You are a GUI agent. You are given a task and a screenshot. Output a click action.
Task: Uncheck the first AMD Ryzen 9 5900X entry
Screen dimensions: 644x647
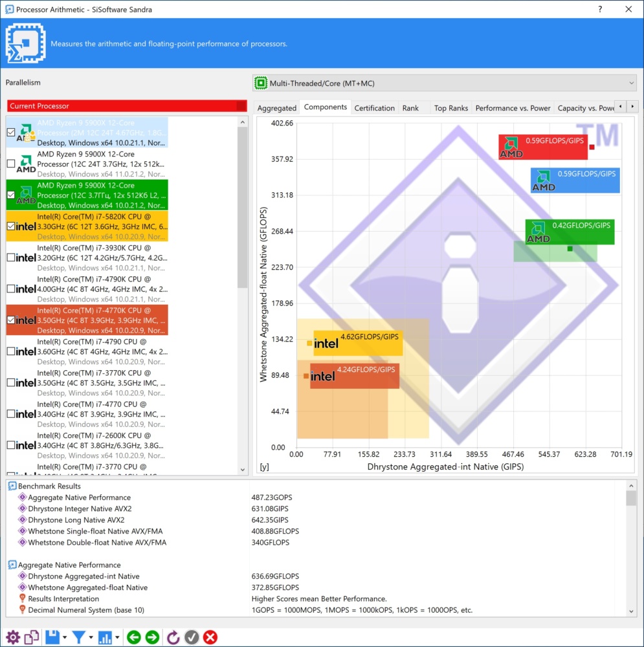tap(11, 133)
